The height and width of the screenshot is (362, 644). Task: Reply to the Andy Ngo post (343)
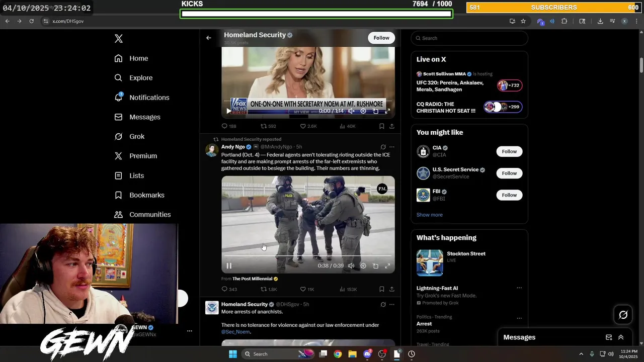(229, 289)
